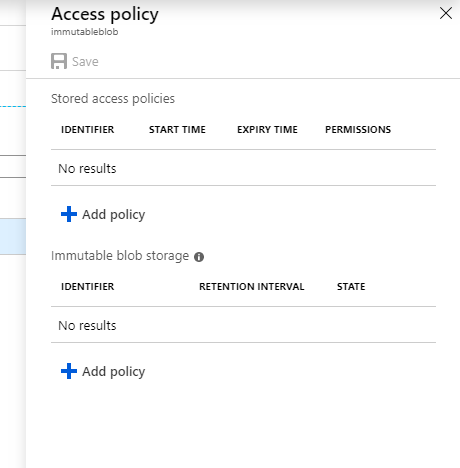
Task: Click No results row in immutable storage
Action: coord(243,325)
